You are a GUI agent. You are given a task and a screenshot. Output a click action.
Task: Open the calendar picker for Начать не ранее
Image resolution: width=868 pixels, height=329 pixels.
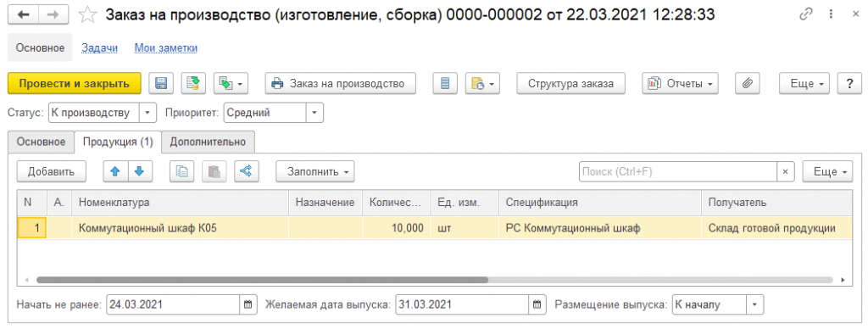point(248,304)
